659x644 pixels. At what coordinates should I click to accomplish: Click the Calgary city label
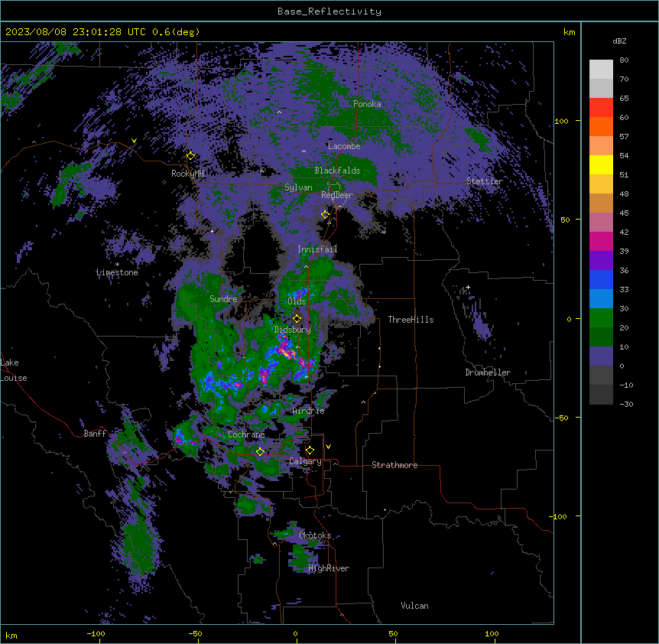pyautogui.click(x=305, y=461)
